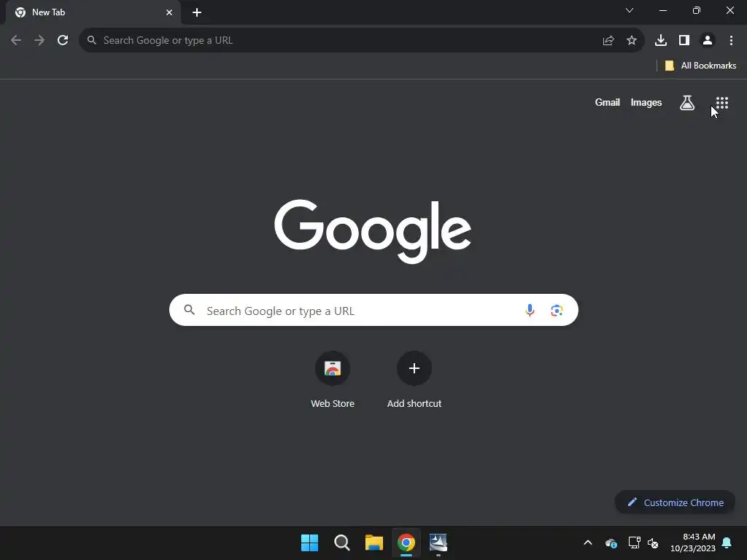Image resolution: width=747 pixels, height=560 pixels.
Task: Open Windows taskbar search
Action: click(x=341, y=542)
